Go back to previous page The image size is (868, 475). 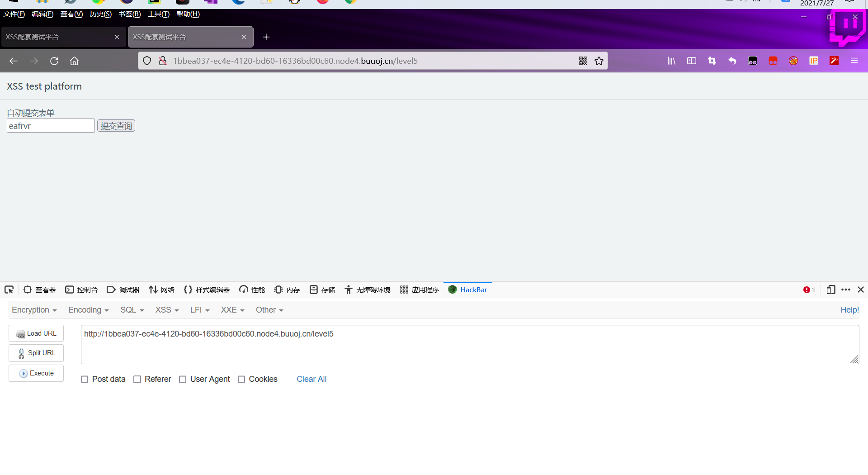[14, 61]
